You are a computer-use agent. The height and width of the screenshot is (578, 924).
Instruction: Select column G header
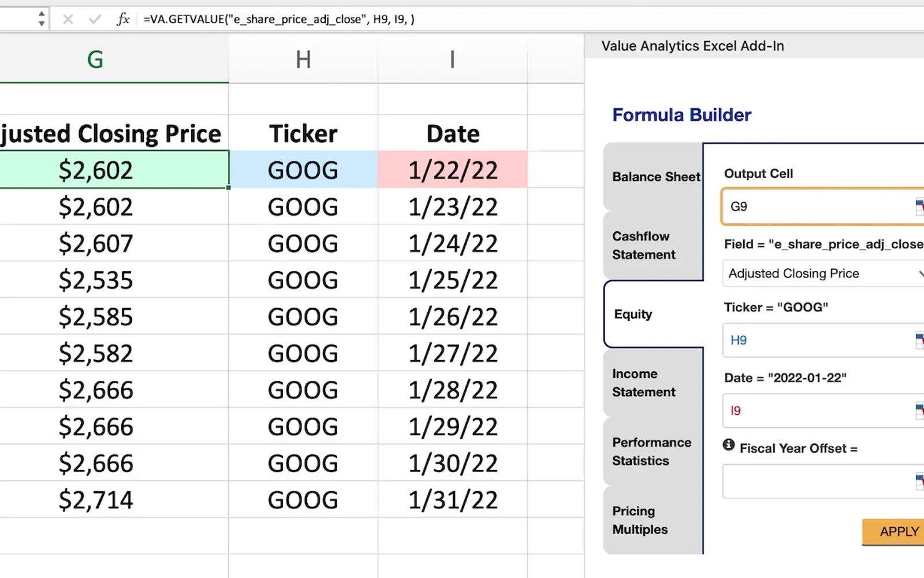pyautogui.click(x=114, y=59)
